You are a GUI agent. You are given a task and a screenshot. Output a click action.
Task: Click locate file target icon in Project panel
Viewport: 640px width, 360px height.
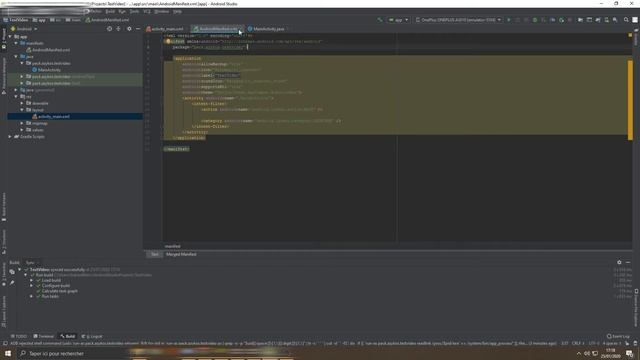pyautogui.click(x=109, y=29)
